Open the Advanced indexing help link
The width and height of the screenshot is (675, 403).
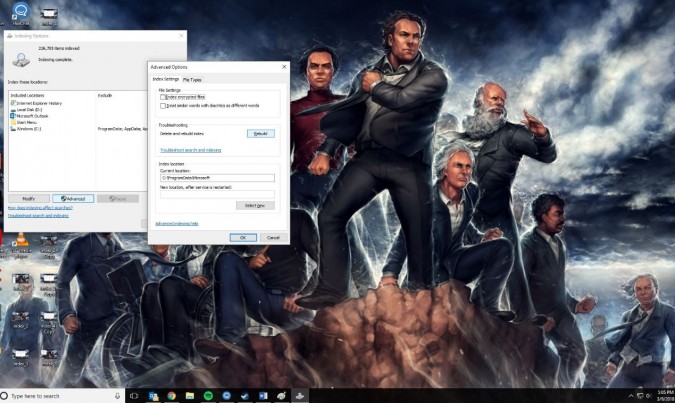[177, 224]
